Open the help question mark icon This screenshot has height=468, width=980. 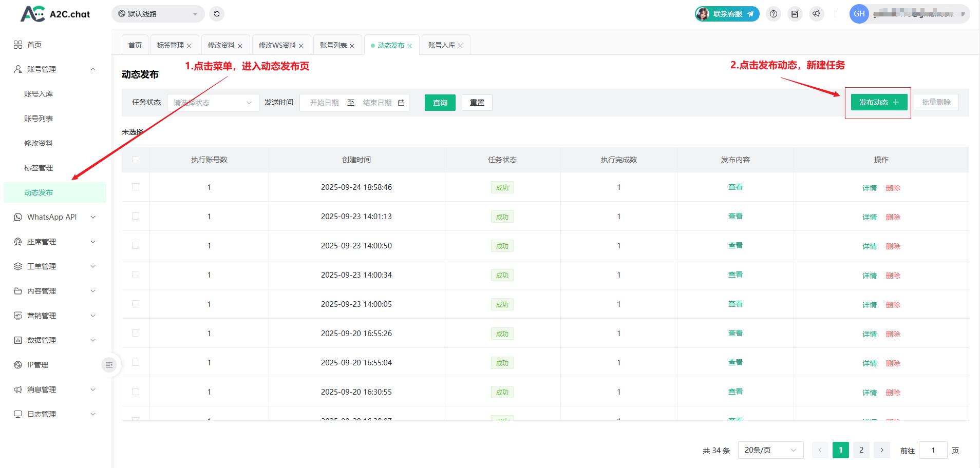[774, 14]
